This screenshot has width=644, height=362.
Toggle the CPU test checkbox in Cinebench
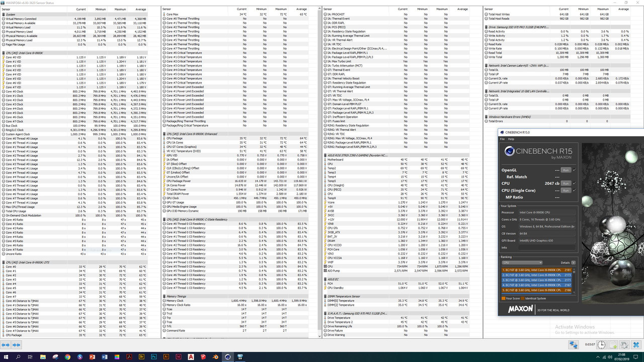(574, 183)
